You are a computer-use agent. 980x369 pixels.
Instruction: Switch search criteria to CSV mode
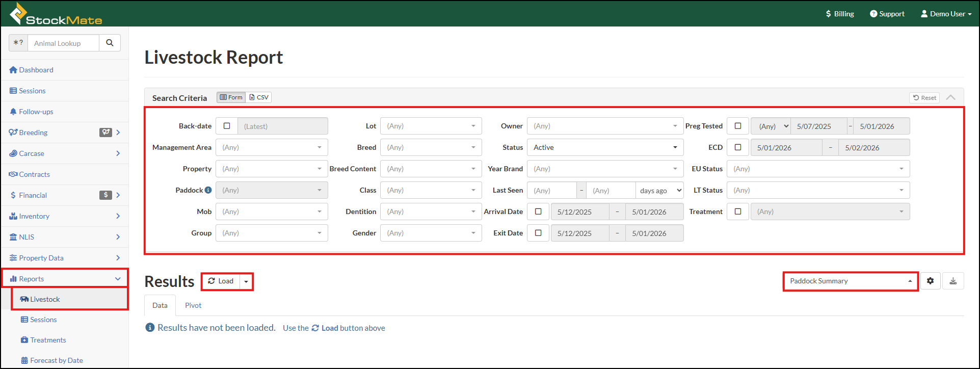[259, 97]
